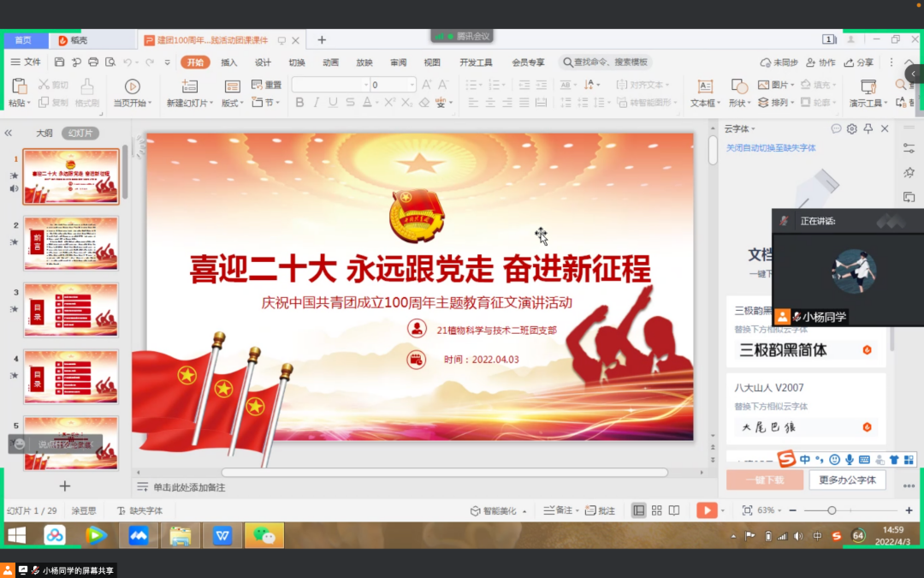Switch to the Design (设计) ribbon tab

263,63
